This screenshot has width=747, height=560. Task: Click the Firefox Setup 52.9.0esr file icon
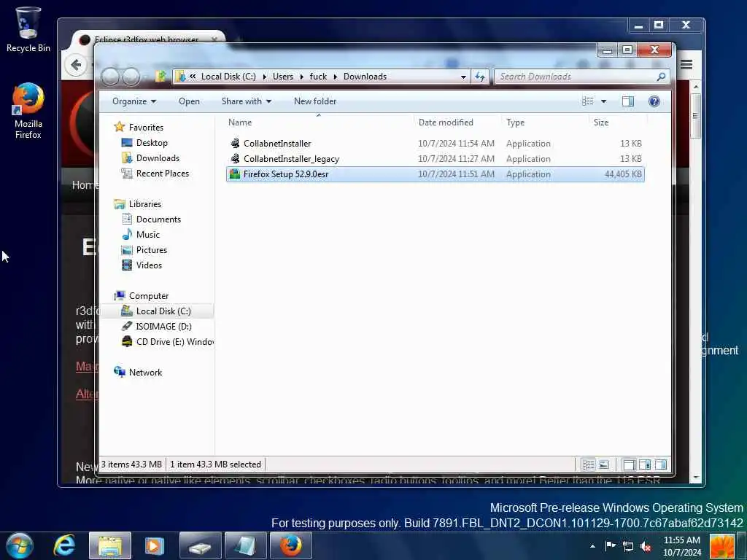[235, 174]
